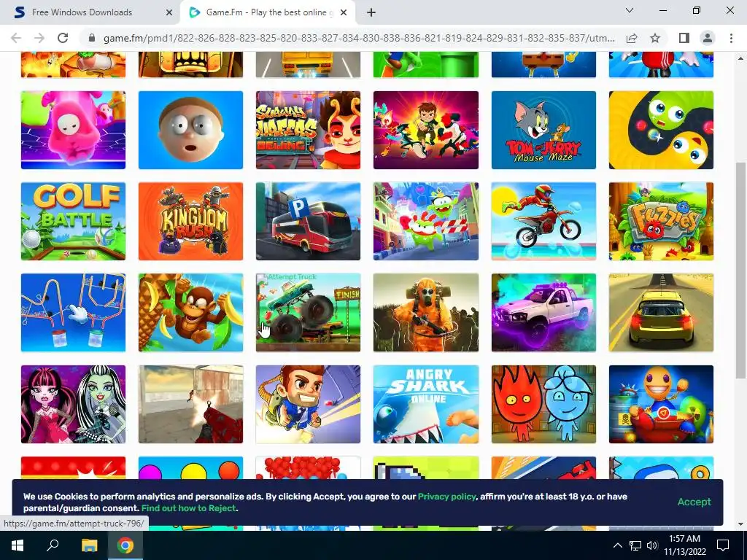The width and height of the screenshot is (747, 560).
Task: Open the Find out how to Reject link
Action: pos(189,508)
